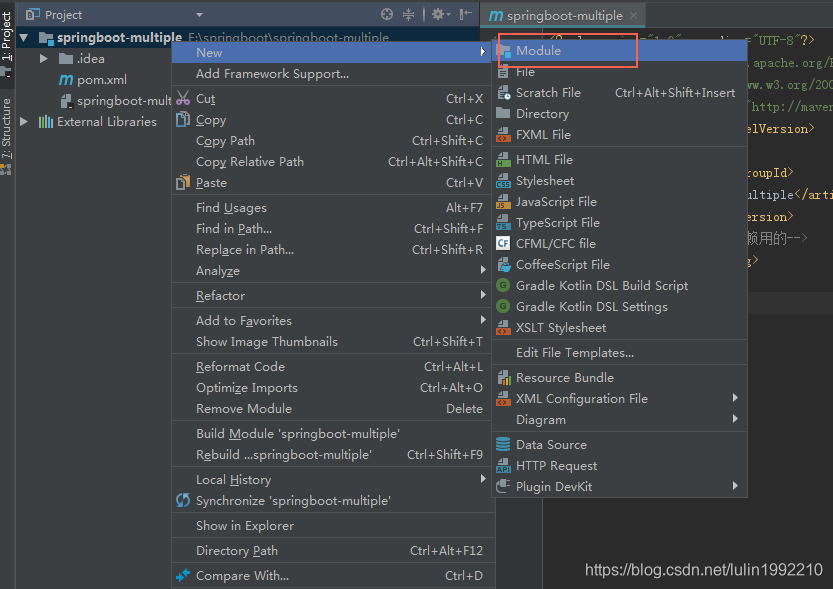Open the Project panel settings gear
The image size is (833, 589).
(440, 14)
